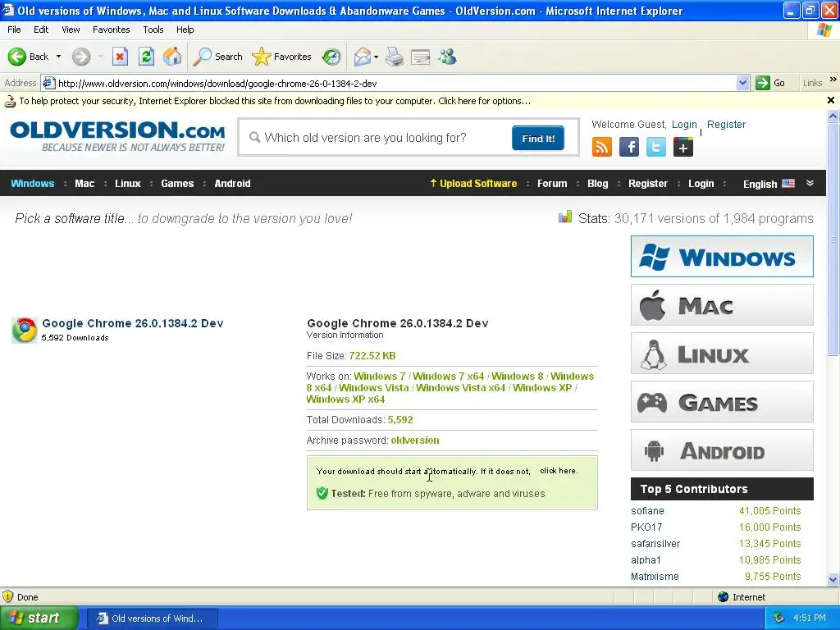Open the File menu
The width and height of the screenshot is (840, 630).
click(x=15, y=30)
